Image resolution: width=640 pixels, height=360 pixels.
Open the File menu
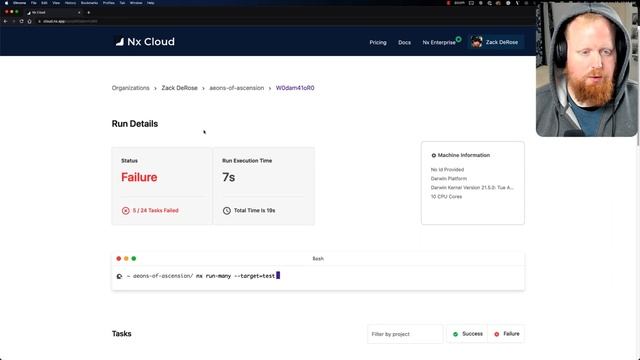(33, 3)
